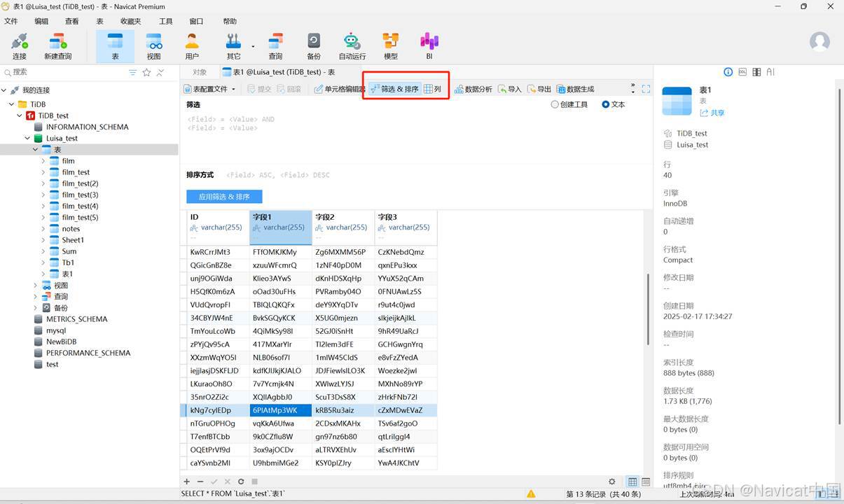Click the 其它 (Others) toolbar icon

pyautogui.click(x=233, y=46)
